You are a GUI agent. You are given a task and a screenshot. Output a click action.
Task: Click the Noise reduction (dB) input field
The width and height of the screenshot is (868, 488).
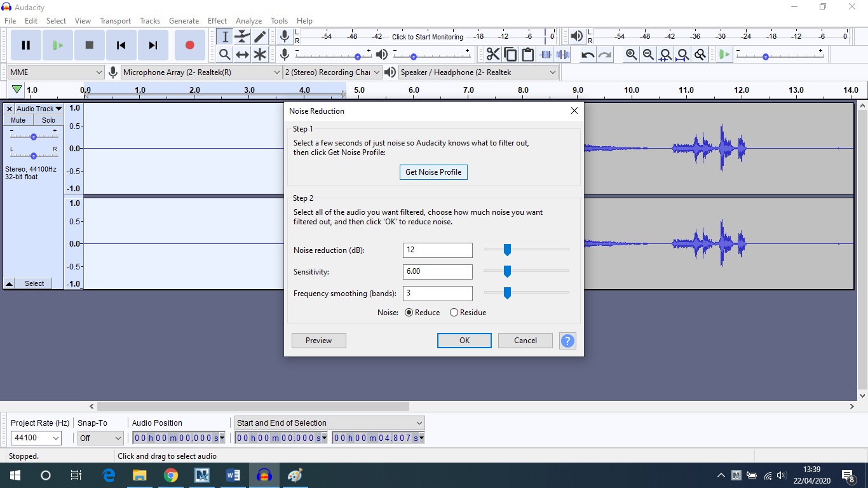pyautogui.click(x=438, y=250)
